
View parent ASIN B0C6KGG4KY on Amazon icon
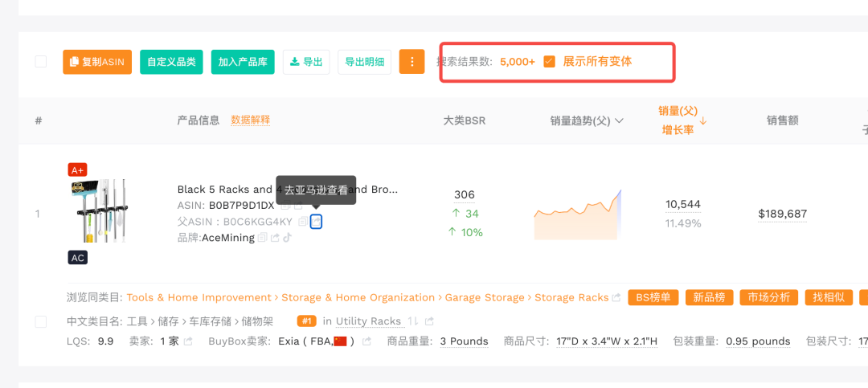316,222
